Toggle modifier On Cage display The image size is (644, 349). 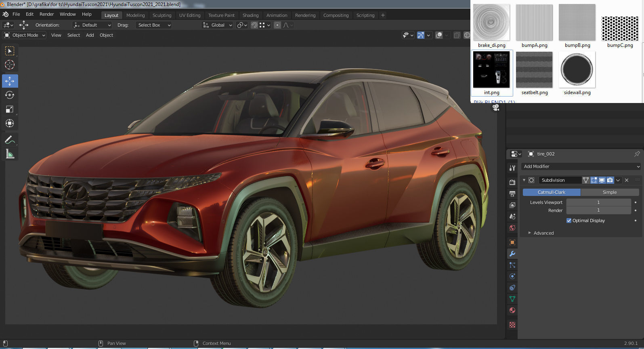tap(585, 180)
